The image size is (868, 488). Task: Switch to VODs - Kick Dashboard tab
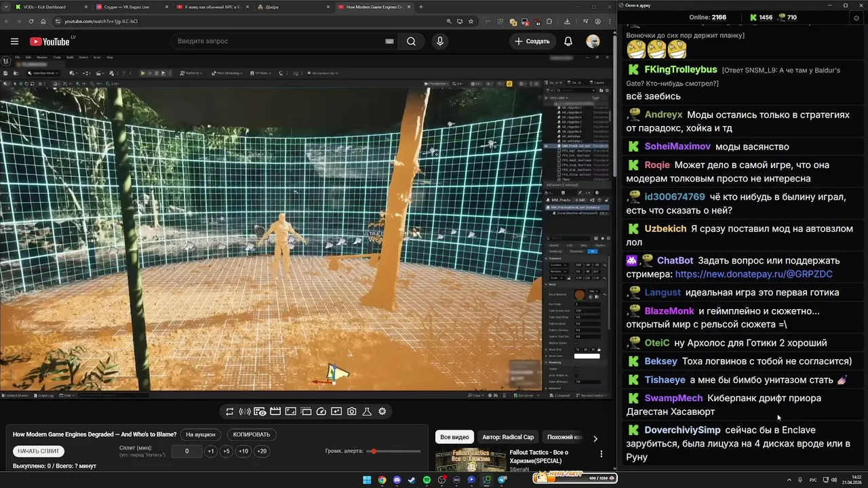(x=51, y=7)
